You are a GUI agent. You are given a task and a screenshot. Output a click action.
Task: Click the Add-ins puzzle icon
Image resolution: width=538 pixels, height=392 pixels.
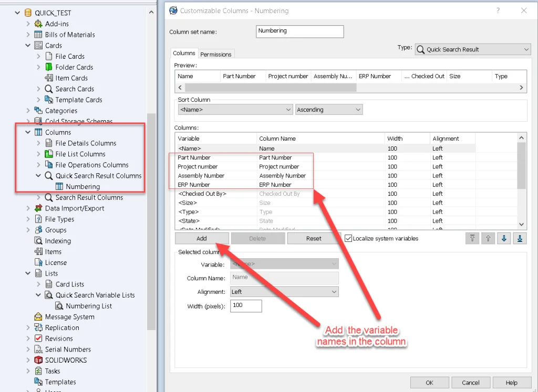pos(38,24)
